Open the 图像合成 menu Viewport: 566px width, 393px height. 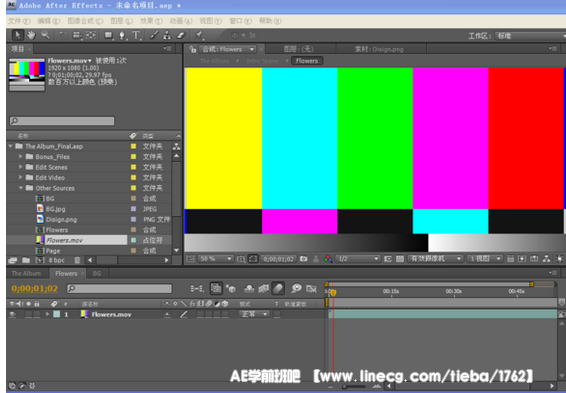85,21
